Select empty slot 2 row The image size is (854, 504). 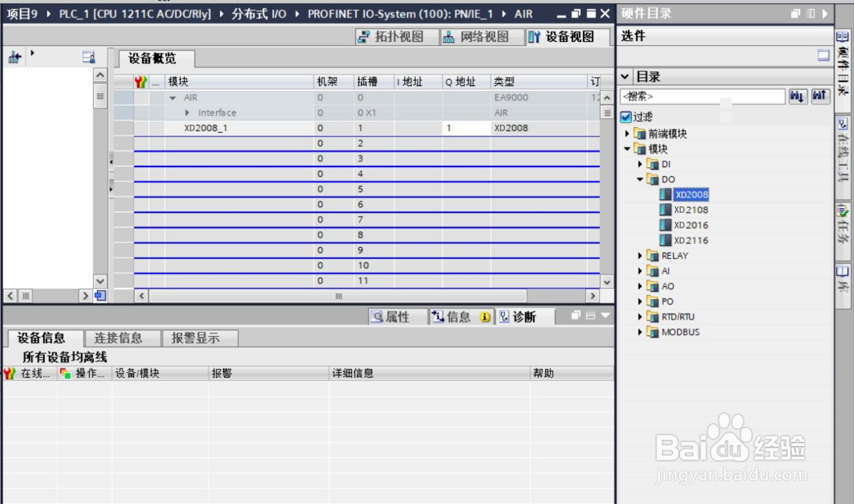pyautogui.click(x=356, y=143)
